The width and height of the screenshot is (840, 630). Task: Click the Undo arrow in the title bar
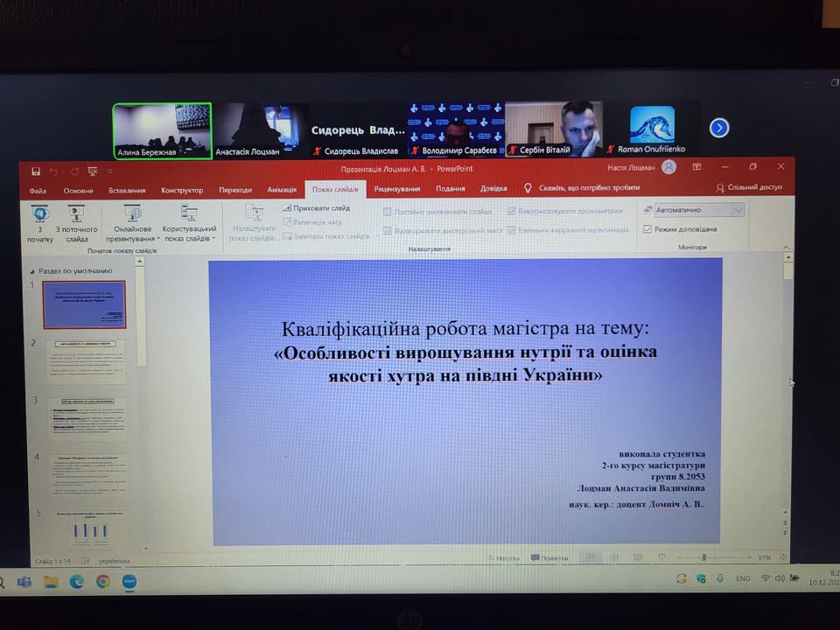[x=53, y=171]
